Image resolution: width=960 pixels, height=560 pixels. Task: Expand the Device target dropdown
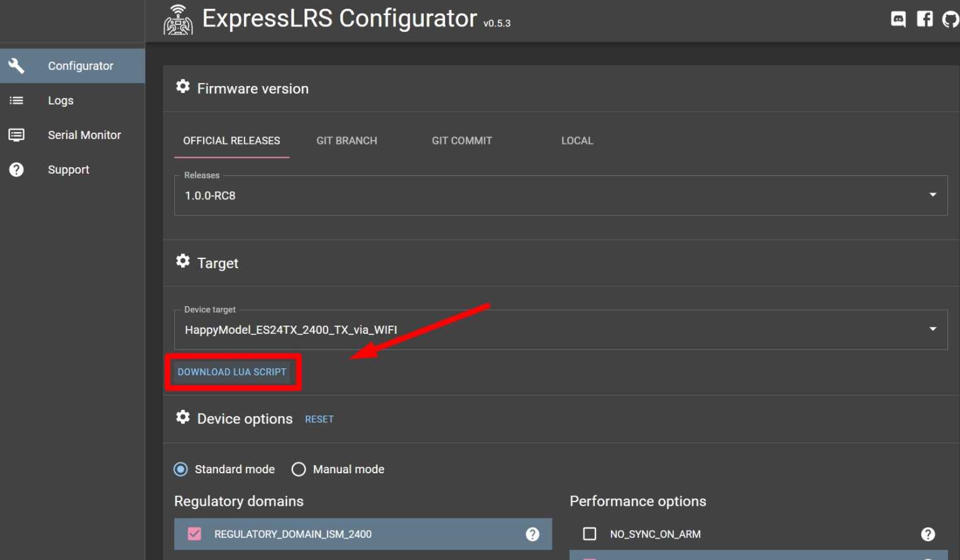(x=932, y=329)
